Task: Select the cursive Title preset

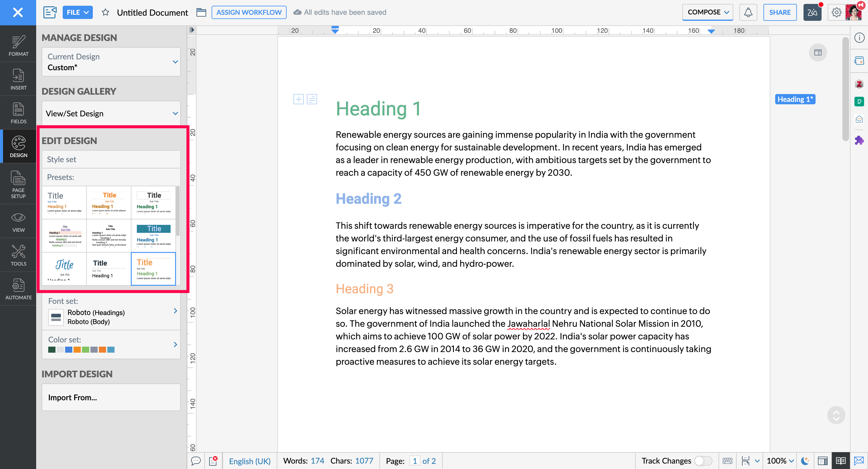Action: (64, 269)
